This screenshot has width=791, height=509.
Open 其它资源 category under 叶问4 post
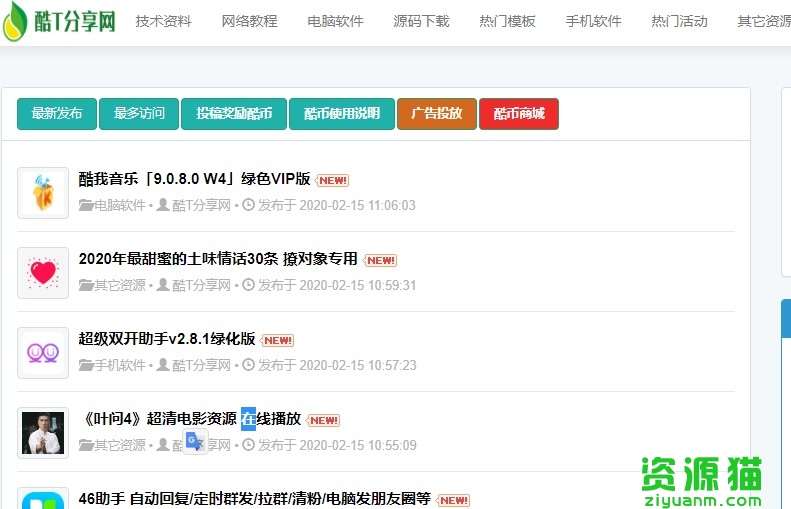coord(120,445)
